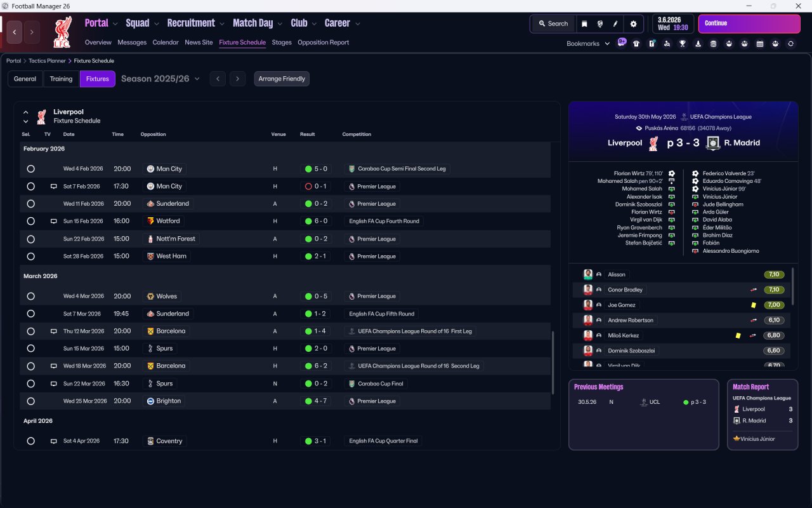This screenshot has height=508, width=812.
Task: Select the Sun 15 Feb 2026 fixture radio
Action: point(30,222)
